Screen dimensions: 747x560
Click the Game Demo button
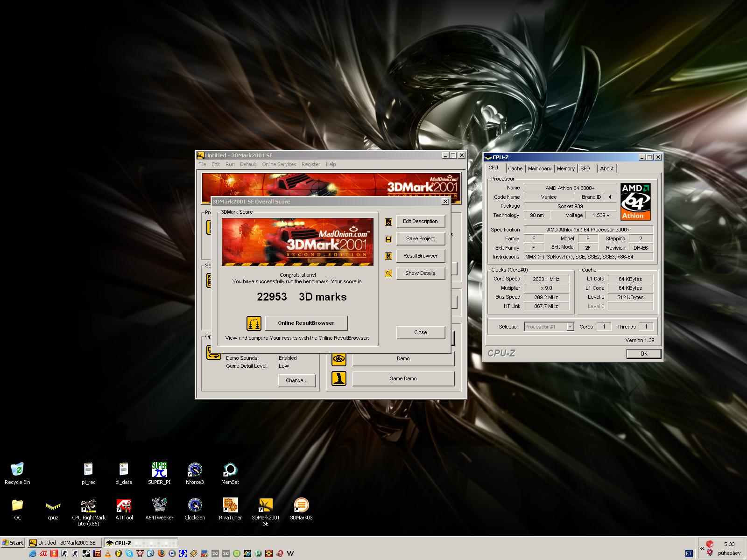[403, 378]
